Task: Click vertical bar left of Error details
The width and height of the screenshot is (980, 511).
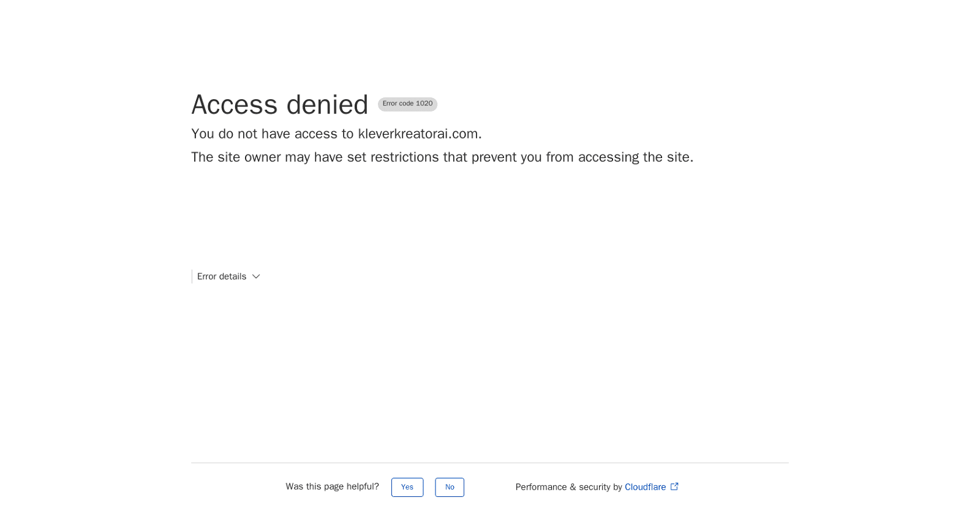Action: pos(192,277)
